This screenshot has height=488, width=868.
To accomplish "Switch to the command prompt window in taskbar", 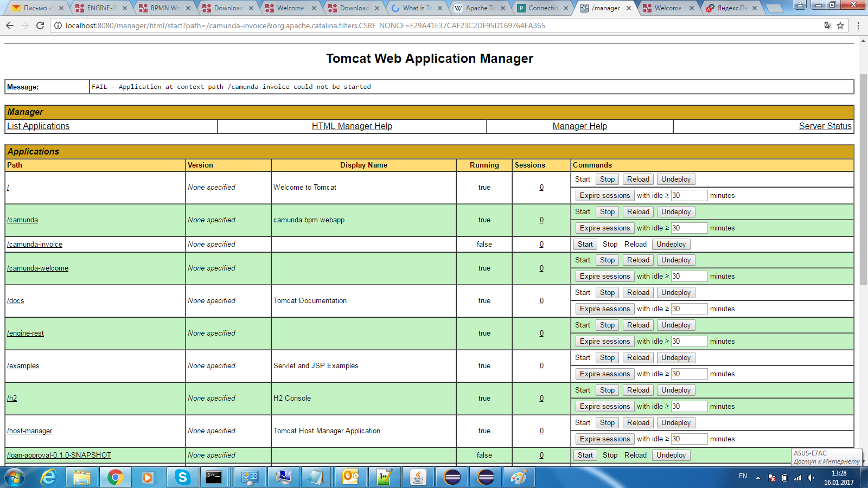I will (x=214, y=478).
